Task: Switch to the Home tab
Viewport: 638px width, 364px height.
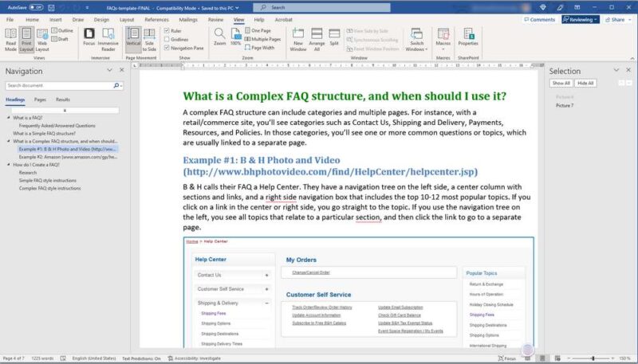Action: [x=32, y=19]
